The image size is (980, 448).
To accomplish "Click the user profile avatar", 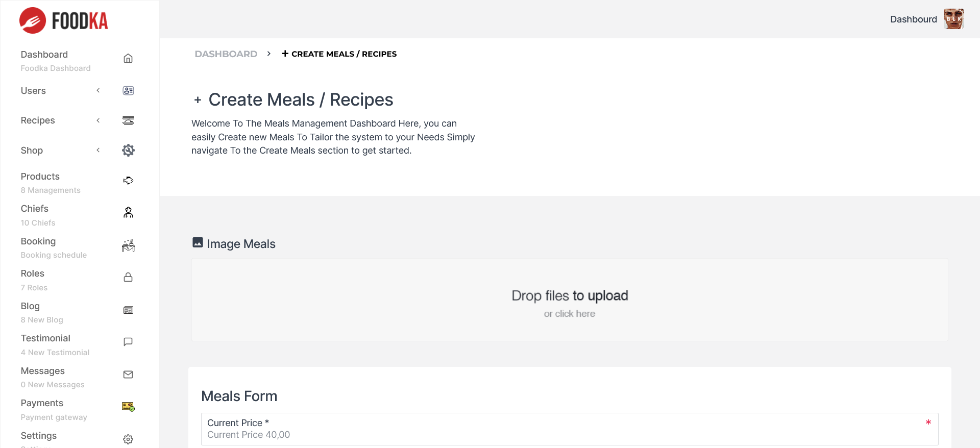I will pyautogui.click(x=953, y=19).
